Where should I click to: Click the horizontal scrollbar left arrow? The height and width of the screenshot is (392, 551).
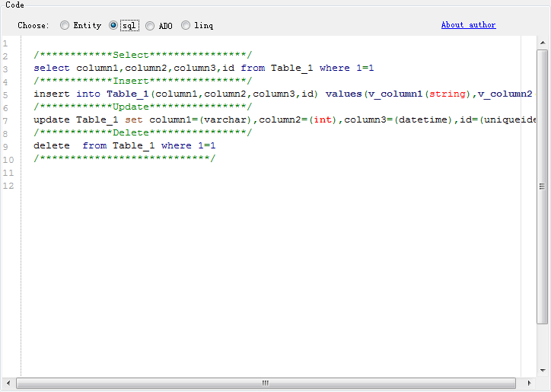8,383
